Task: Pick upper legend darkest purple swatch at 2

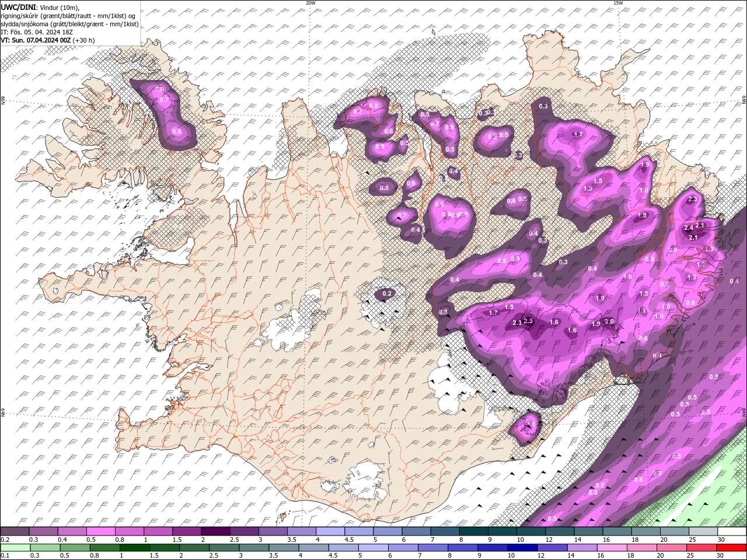Action: 215,531
